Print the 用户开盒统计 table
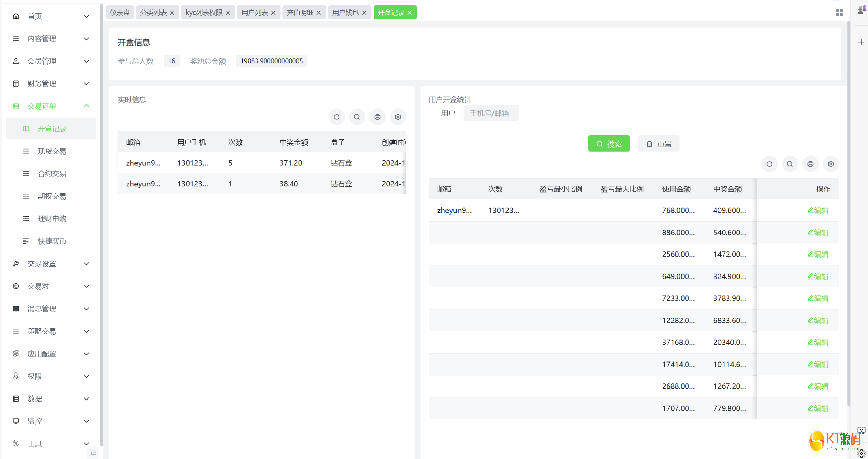The width and height of the screenshot is (868, 459). coord(810,164)
